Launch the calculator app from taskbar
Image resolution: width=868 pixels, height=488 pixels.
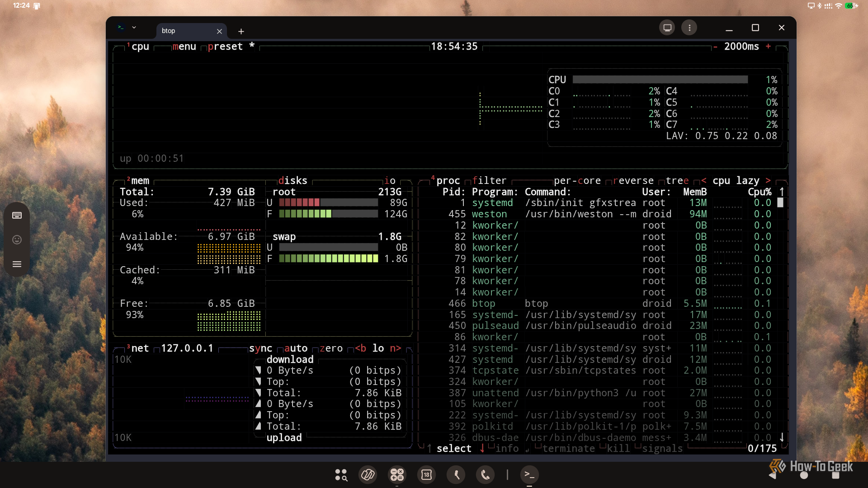397,474
